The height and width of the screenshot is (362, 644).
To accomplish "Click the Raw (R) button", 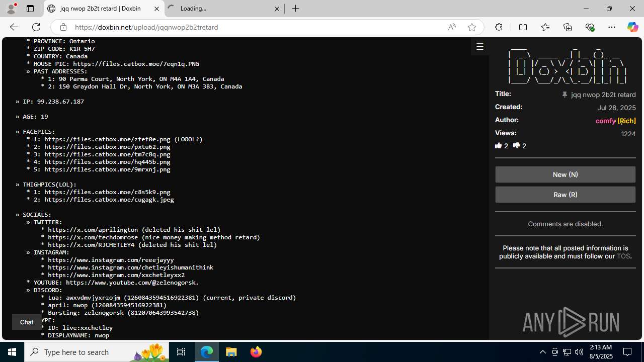I will [565, 195].
